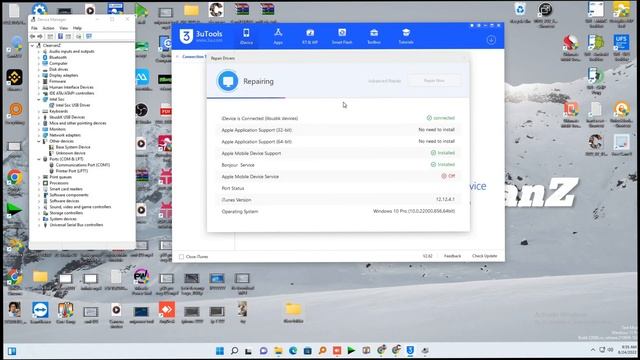Collapse the Other devices category
Screen dimensions: 640x360
click(39, 141)
